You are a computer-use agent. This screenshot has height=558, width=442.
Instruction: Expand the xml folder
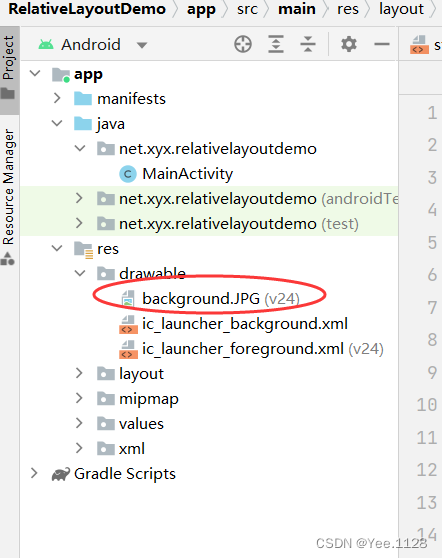tap(79, 448)
